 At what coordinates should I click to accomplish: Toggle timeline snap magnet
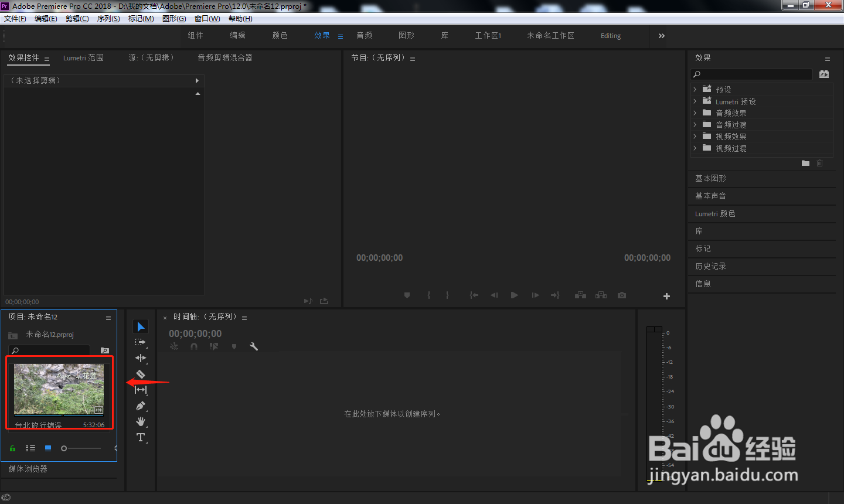[x=194, y=346]
